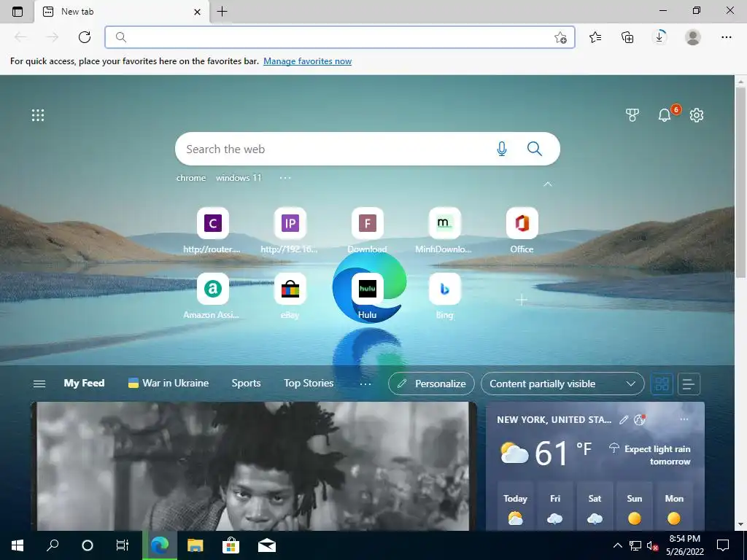Open Microsoft Store from taskbar
This screenshot has height=560, width=747.
231,545
